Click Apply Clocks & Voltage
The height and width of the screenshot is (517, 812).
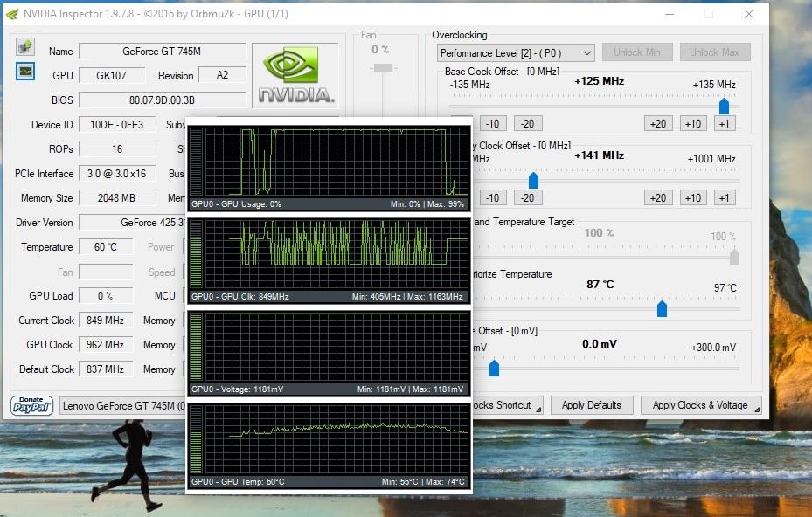click(x=701, y=405)
